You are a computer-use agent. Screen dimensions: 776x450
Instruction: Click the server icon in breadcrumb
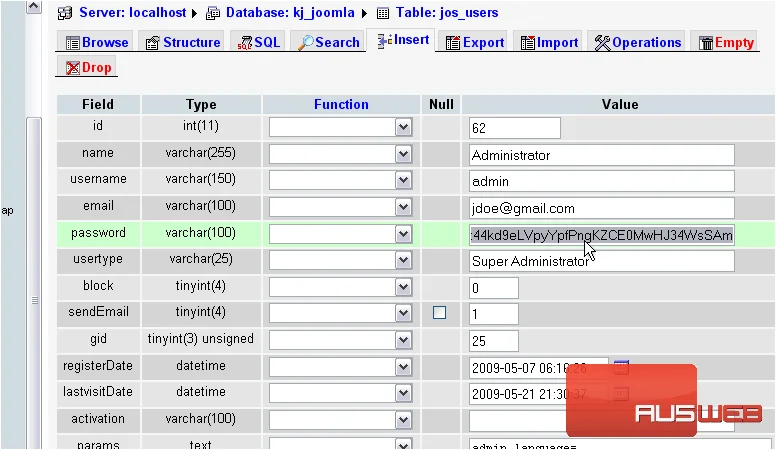tap(65, 13)
